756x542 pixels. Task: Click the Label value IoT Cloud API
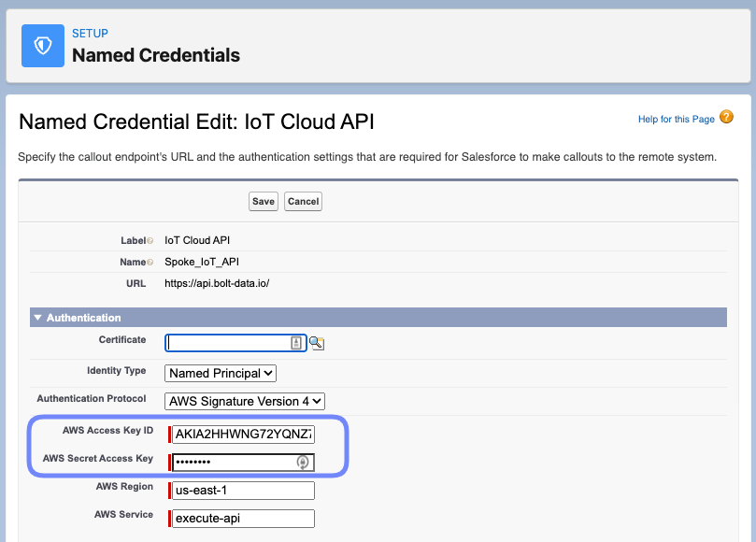coord(197,240)
